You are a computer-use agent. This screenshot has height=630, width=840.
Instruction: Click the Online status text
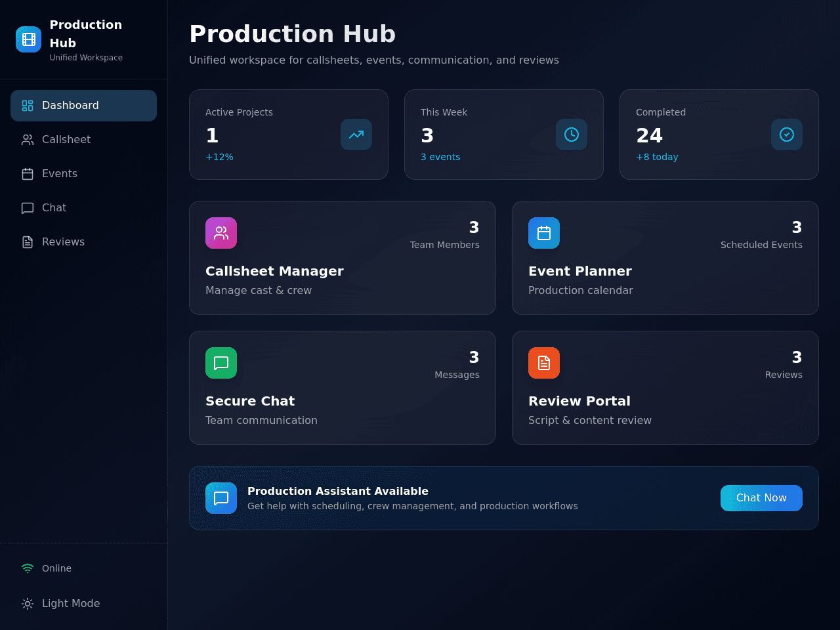click(x=56, y=568)
